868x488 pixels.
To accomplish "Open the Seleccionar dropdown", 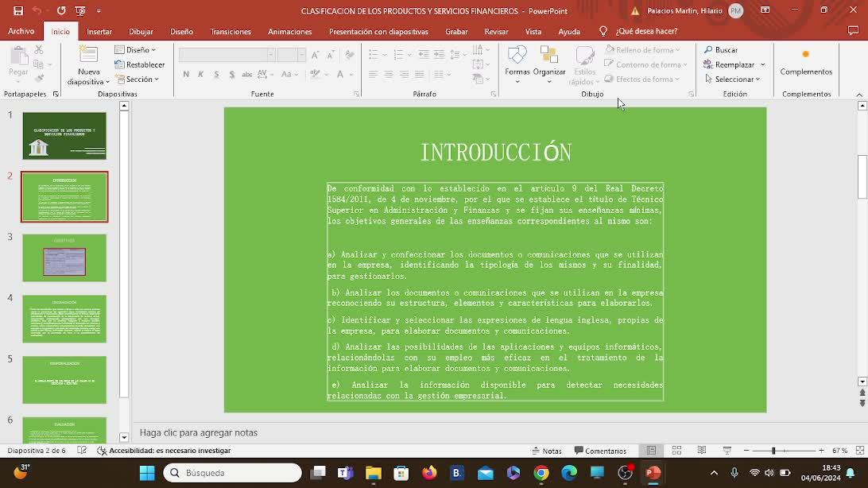I will click(733, 79).
